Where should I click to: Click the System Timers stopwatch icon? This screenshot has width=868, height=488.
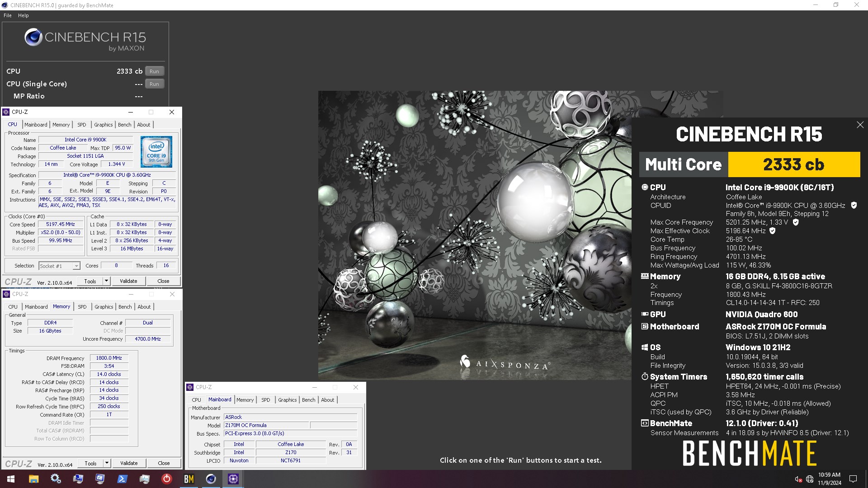click(x=645, y=376)
